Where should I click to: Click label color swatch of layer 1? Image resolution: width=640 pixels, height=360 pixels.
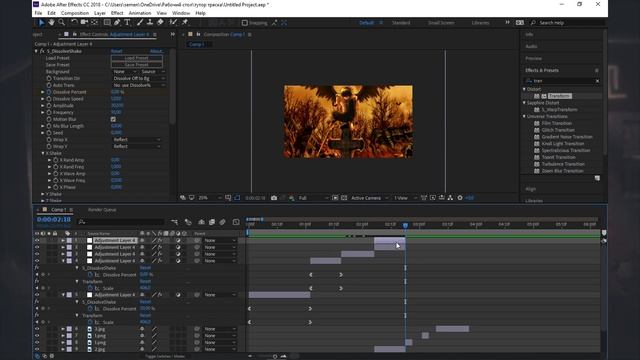(x=69, y=240)
